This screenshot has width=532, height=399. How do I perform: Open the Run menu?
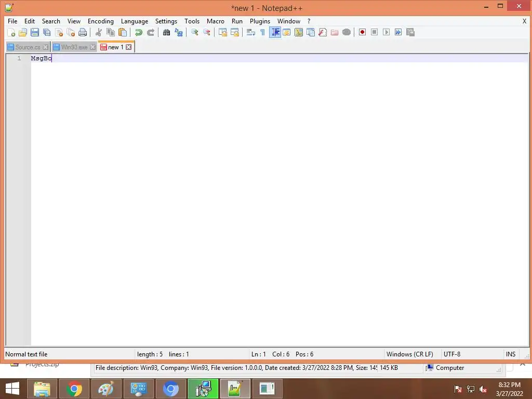point(237,21)
